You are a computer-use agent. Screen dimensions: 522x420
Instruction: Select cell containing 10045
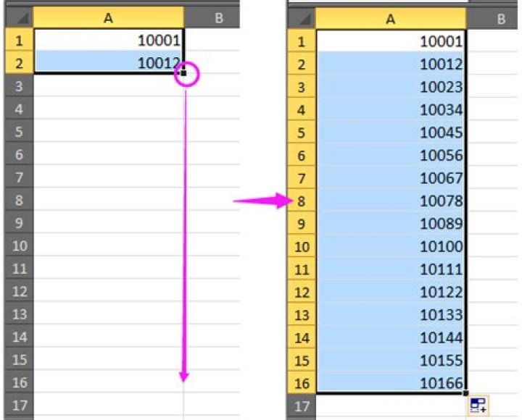click(391, 133)
